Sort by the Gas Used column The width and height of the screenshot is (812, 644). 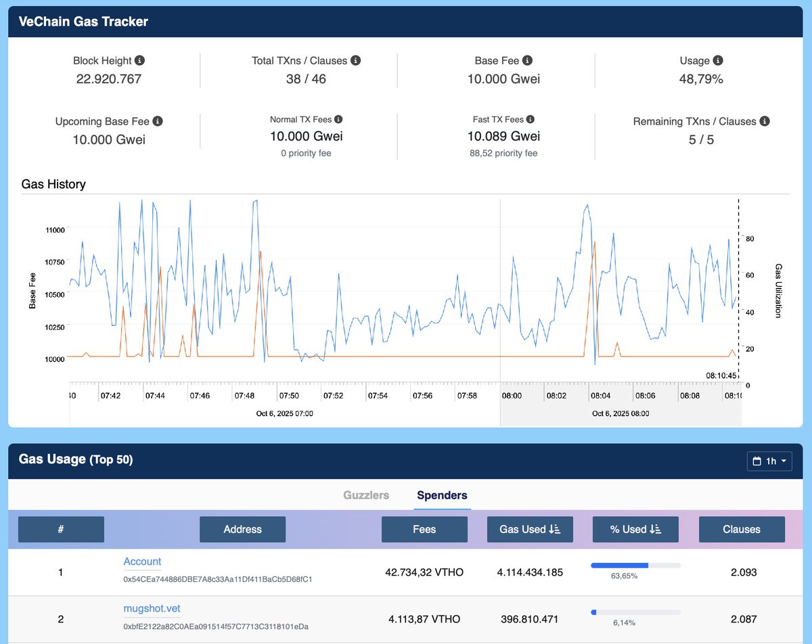coord(530,529)
